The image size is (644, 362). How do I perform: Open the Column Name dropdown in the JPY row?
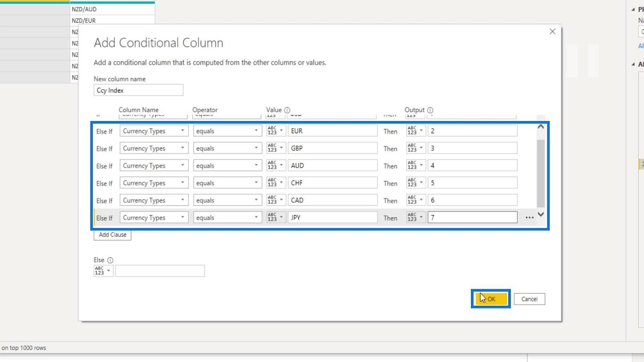pos(154,217)
